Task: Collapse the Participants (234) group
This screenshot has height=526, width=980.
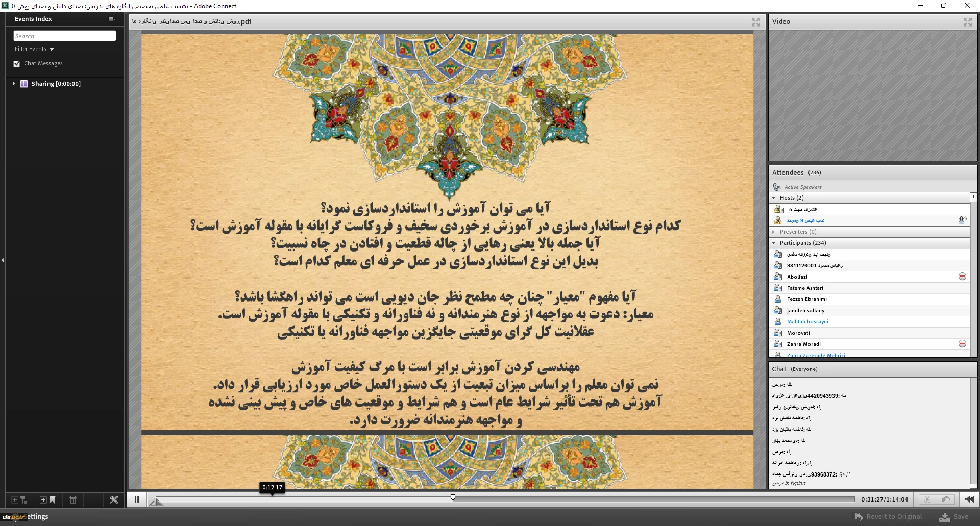Action: tap(774, 243)
